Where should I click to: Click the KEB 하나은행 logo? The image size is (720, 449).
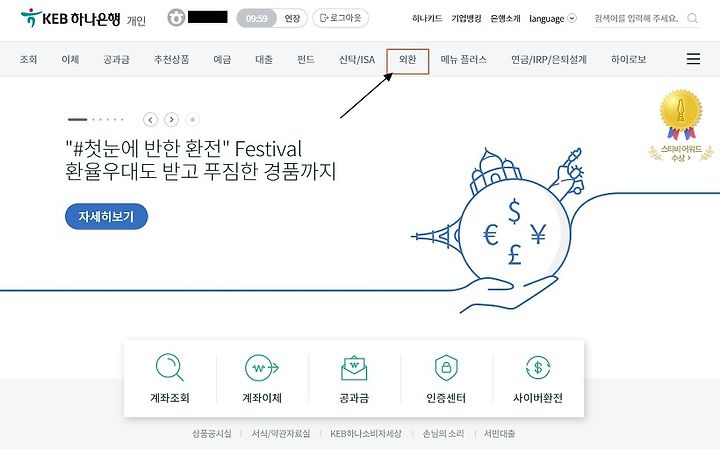(70, 18)
